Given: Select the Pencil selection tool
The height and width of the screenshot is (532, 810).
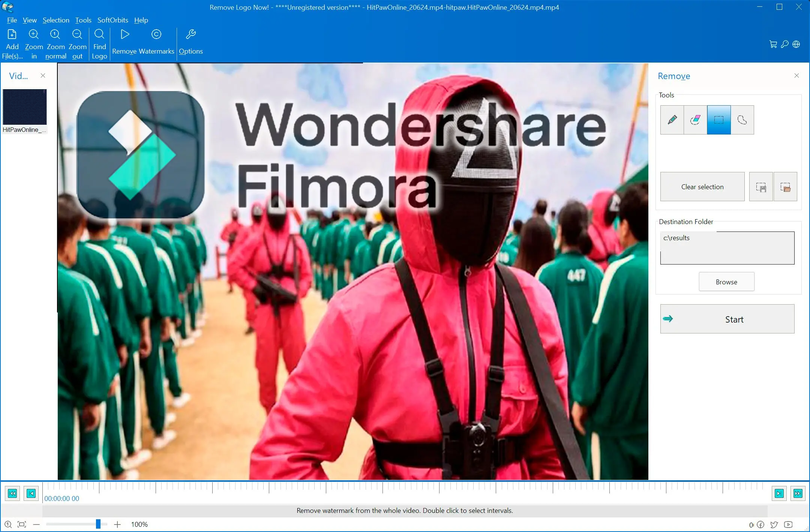Looking at the screenshot, I should (672, 120).
